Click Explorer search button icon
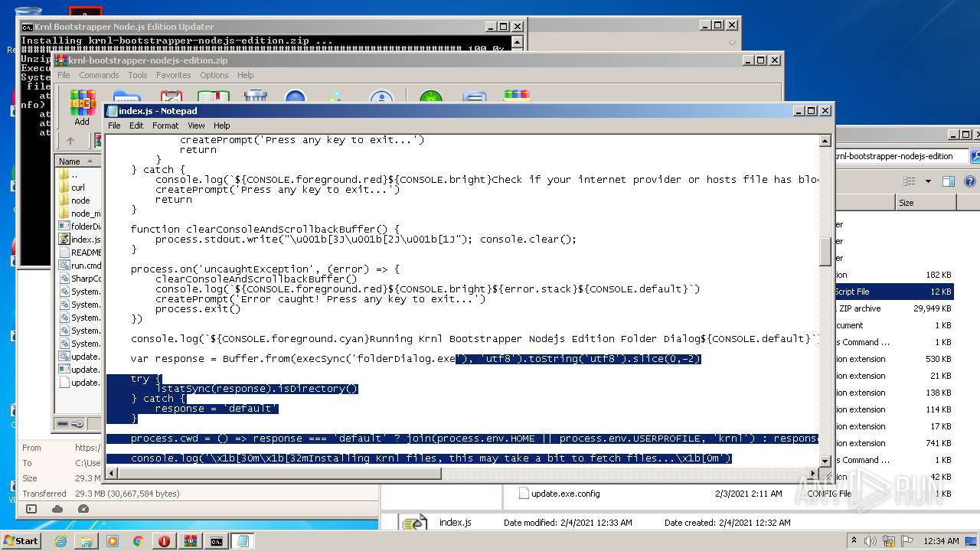The width and height of the screenshot is (980, 551). pos(975,156)
